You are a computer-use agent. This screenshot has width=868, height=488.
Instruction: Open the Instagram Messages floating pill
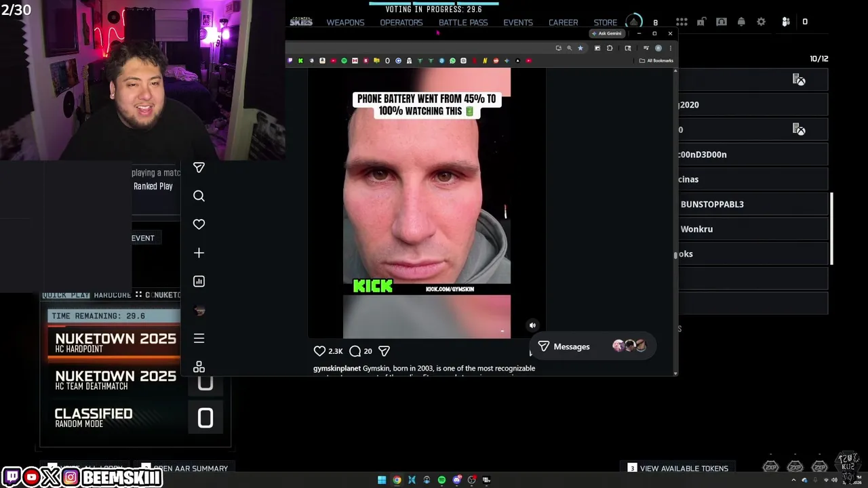click(x=593, y=346)
